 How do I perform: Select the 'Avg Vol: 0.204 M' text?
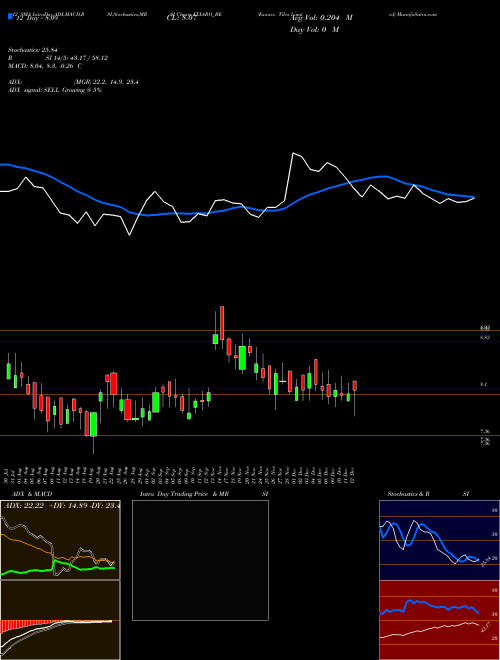tap(321, 18)
